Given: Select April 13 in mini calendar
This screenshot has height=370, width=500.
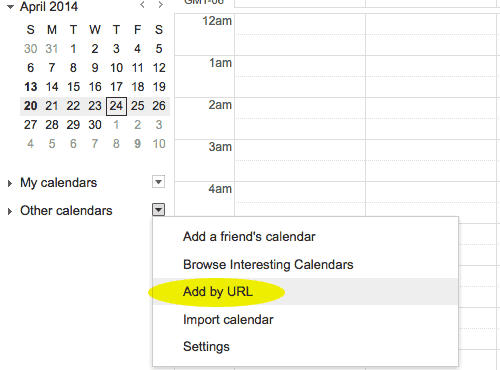Looking at the screenshot, I should [31, 87].
